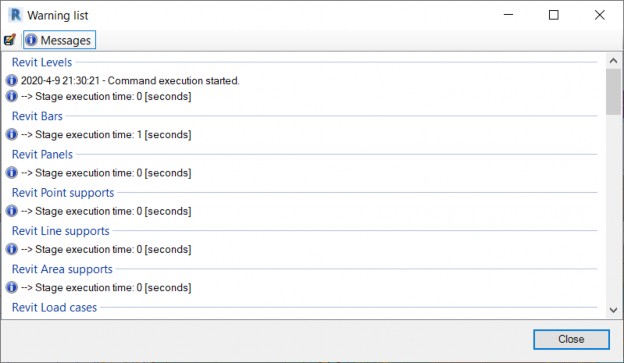Click scrollbar down arrow
The image size is (624, 363).
(x=613, y=310)
